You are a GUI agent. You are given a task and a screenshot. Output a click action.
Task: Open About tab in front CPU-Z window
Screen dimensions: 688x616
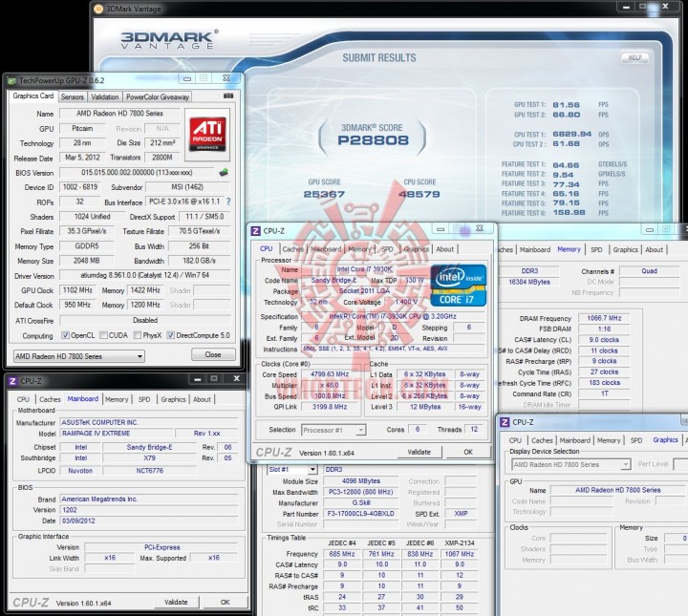tap(445, 249)
